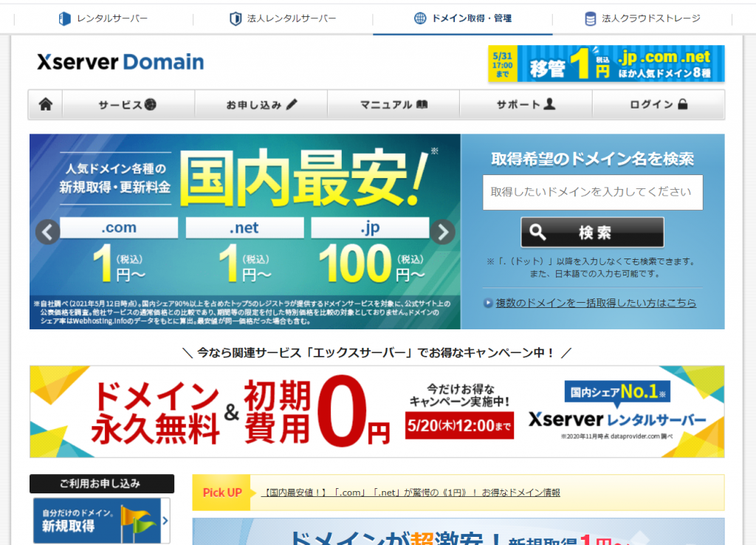Open the ログイン menu
This screenshot has width=756, height=545.
click(659, 105)
